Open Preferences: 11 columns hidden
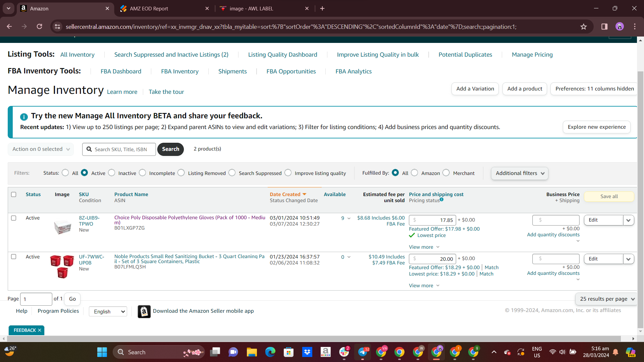644x362 pixels. point(594,89)
